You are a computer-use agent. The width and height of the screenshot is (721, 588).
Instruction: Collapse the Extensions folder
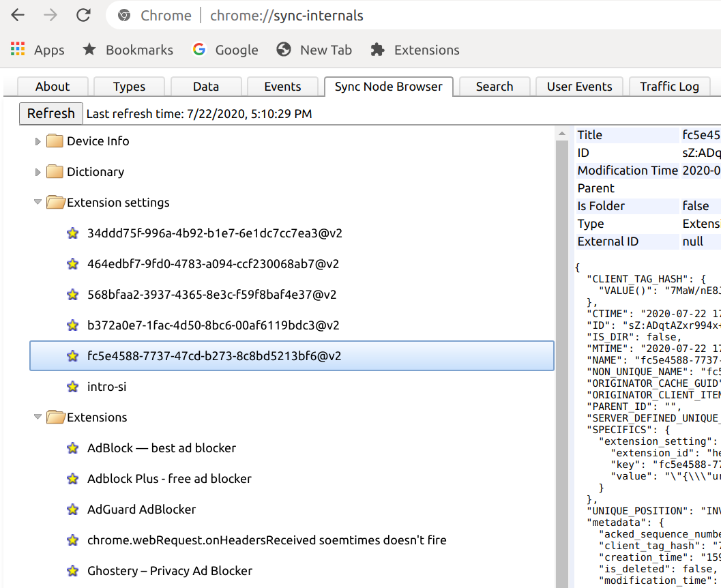pyautogui.click(x=39, y=417)
